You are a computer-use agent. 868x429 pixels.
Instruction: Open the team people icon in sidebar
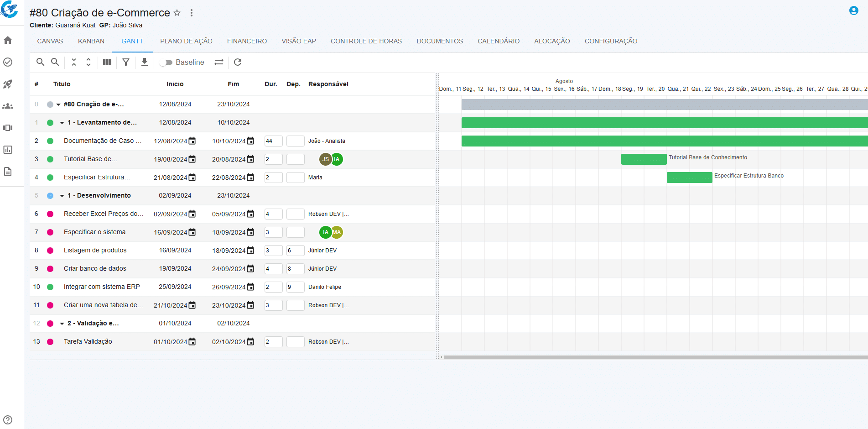8,106
